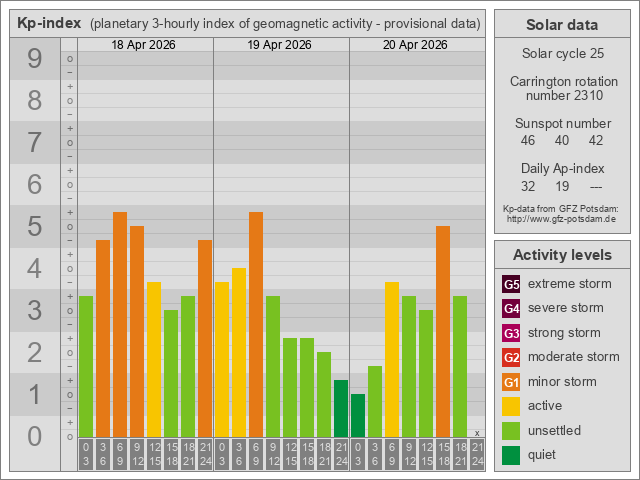Select the 18 Apr 2026 date header
640x480 pixels.
click(145, 45)
